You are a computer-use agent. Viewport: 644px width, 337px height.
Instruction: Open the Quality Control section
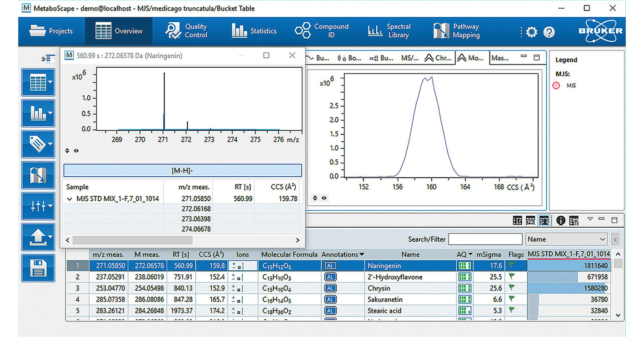coord(187,31)
